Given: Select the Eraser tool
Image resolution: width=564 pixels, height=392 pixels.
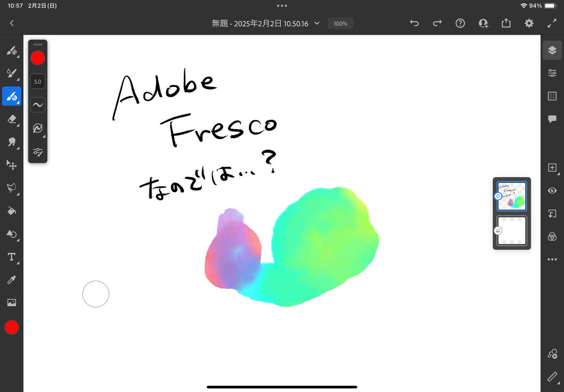Looking at the screenshot, I should (12, 119).
